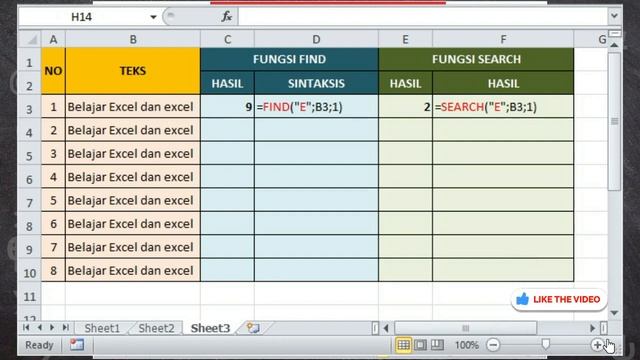Click number cell showing 8
Image resolution: width=640 pixels, height=360 pixels.
(53, 271)
